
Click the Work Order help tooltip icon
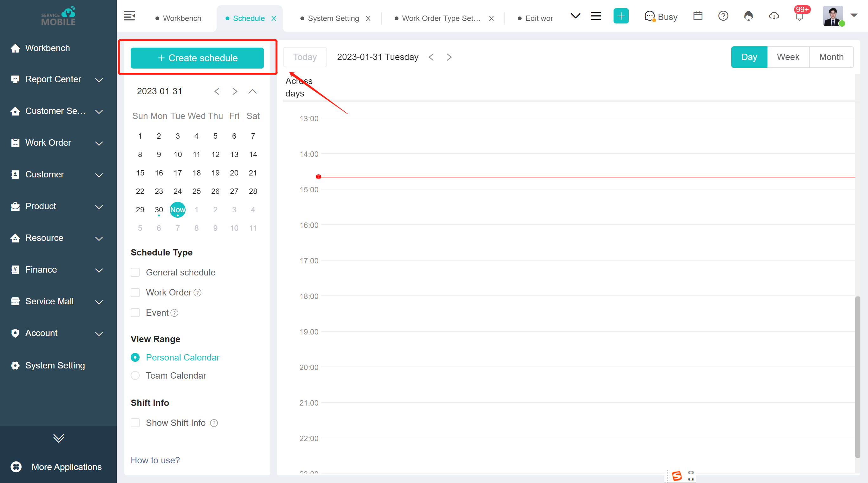point(198,293)
